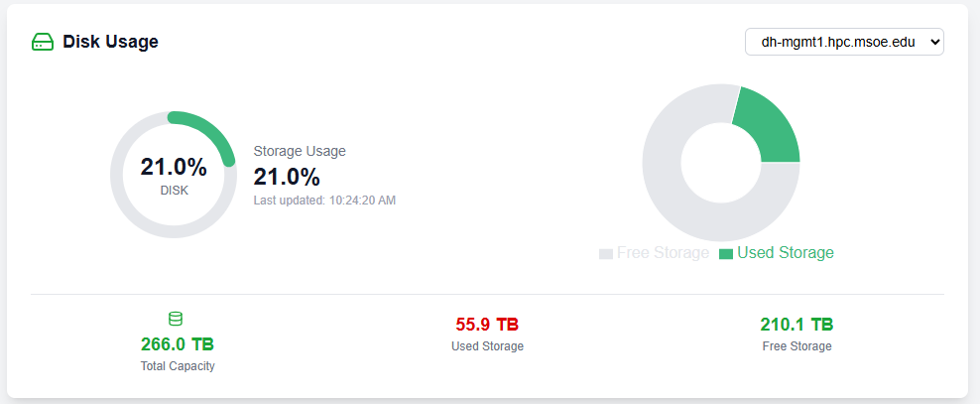This screenshot has height=404, width=980.
Task: Click the green used slice of donut chart
Action: tap(765, 128)
